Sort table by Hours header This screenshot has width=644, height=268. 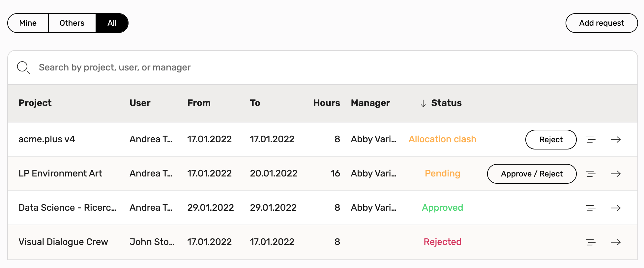click(326, 103)
